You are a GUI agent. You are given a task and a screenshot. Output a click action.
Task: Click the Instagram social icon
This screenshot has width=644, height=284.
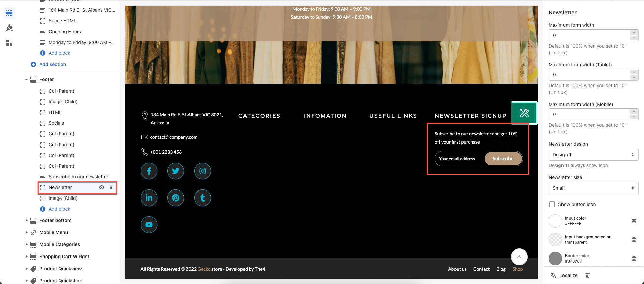click(x=203, y=171)
